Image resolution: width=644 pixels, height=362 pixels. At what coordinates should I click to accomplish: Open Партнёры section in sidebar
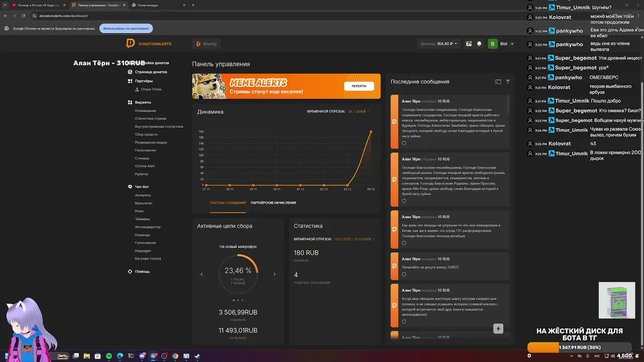pos(143,81)
